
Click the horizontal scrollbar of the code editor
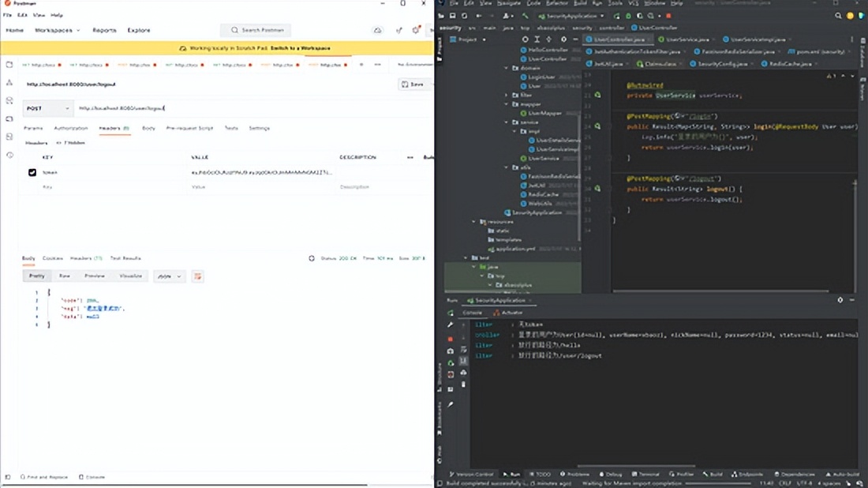coord(720,291)
